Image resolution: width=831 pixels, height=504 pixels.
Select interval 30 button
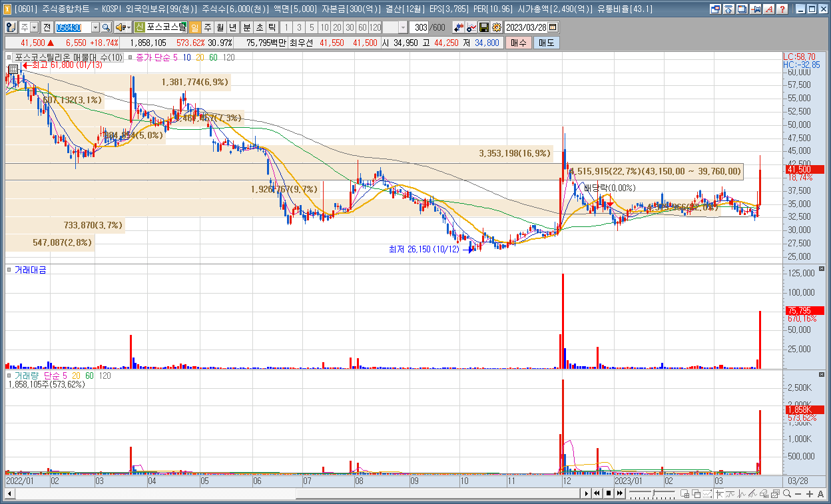point(350,27)
